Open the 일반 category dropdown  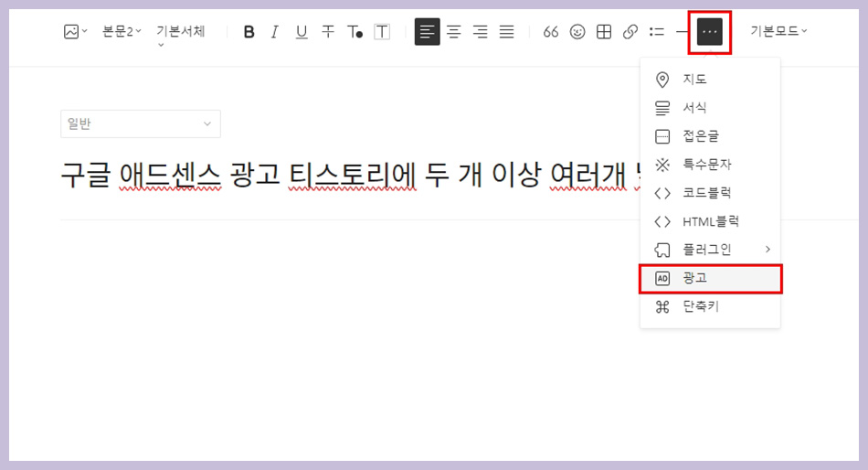[x=141, y=123]
